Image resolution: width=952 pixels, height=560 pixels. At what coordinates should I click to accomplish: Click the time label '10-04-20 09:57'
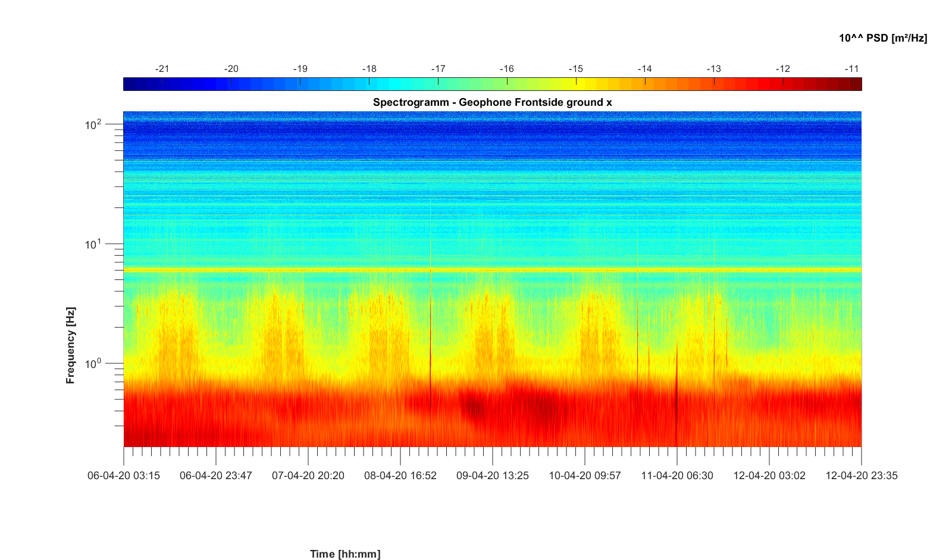coord(585,476)
